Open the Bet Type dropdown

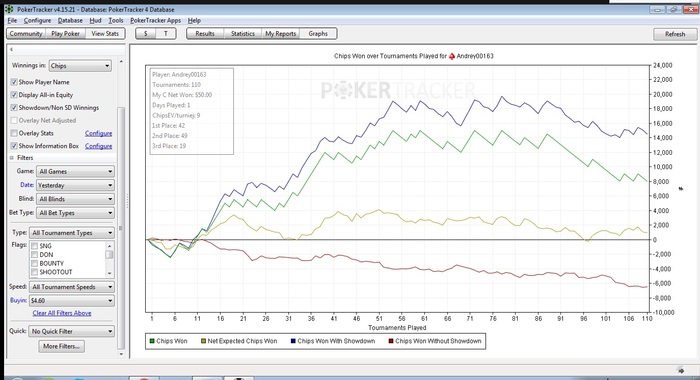pyautogui.click(x=75, y=213)
